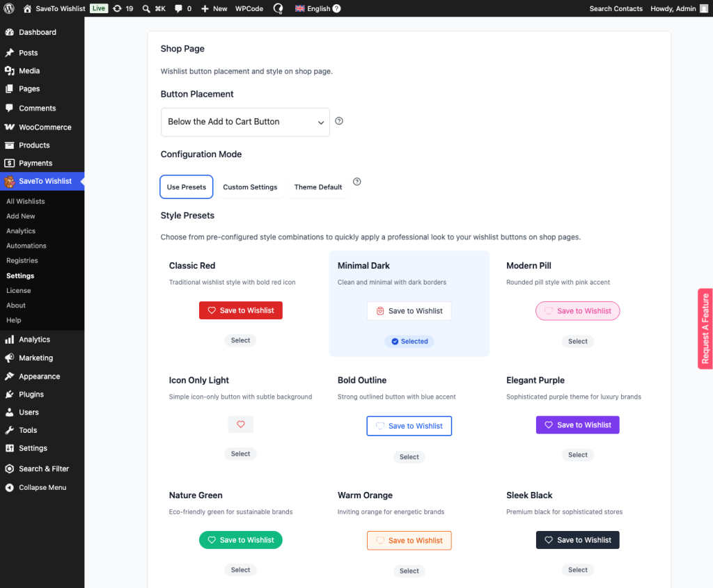Screen dimensions: 713x588
Task: Select the Elegant Purple preset
Action: [577, 455]
